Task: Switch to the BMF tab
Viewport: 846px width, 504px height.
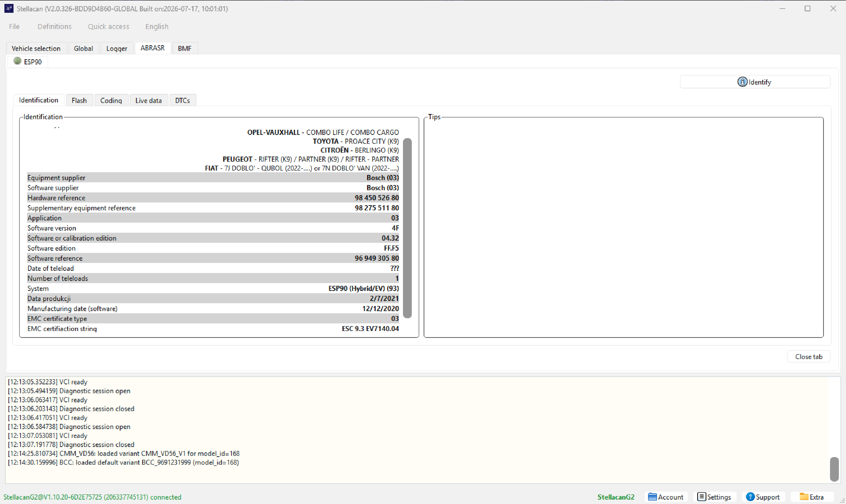Action: click(184, 48)
